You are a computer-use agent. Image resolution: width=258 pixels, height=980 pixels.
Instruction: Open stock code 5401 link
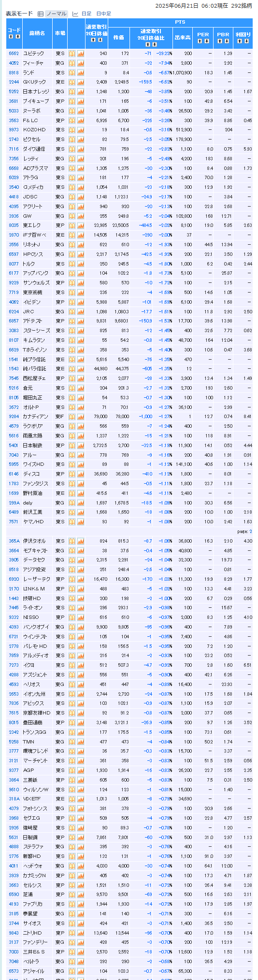(14, 446)
